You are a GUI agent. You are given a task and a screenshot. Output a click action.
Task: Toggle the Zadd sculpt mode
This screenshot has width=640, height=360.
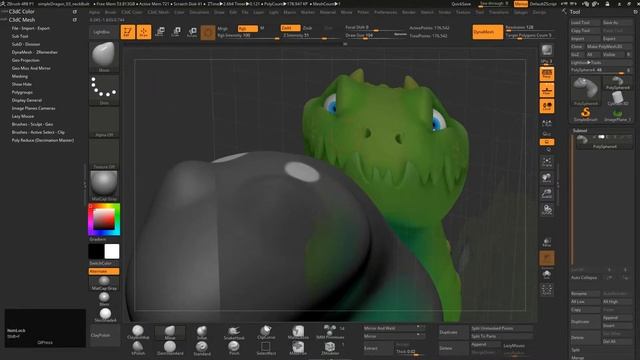pyautogui.click(x=290, y=28)
